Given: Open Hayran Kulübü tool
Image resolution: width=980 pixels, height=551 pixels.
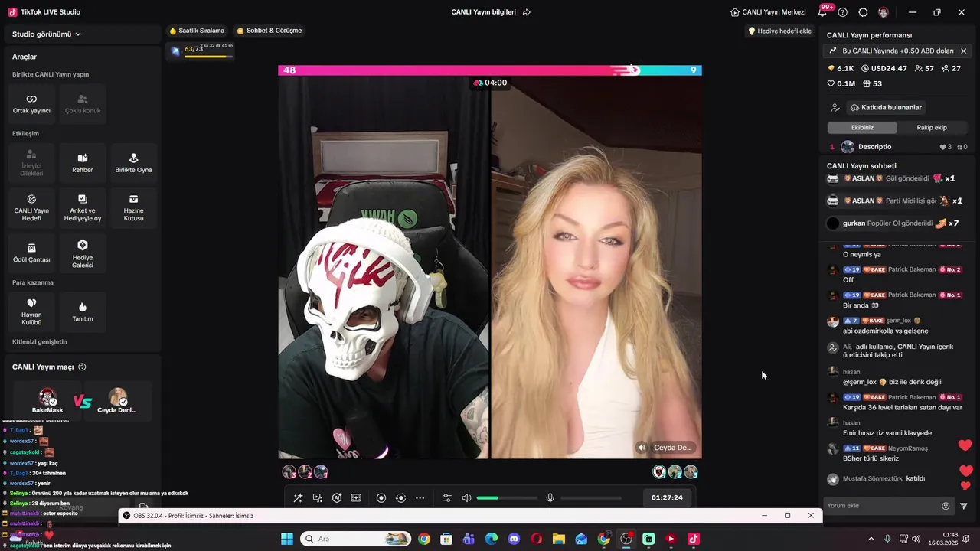Looking at the screenshot, I should [x=31, y=311].
